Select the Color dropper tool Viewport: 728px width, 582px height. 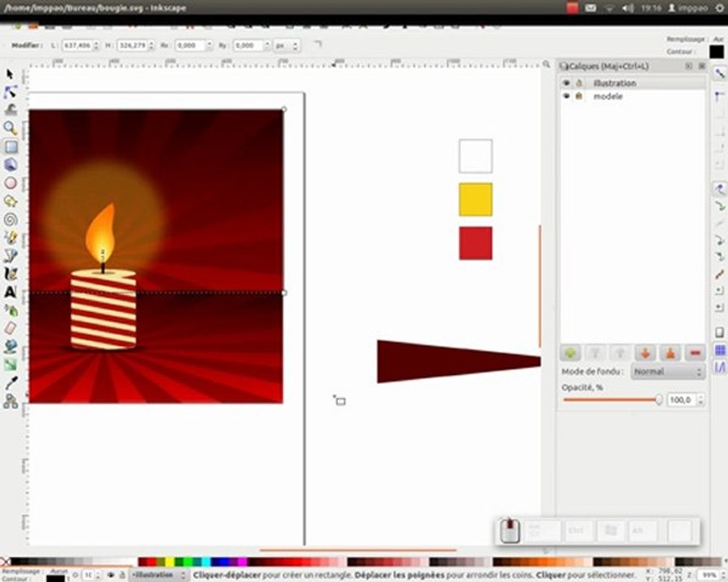(x=11, y=383)
